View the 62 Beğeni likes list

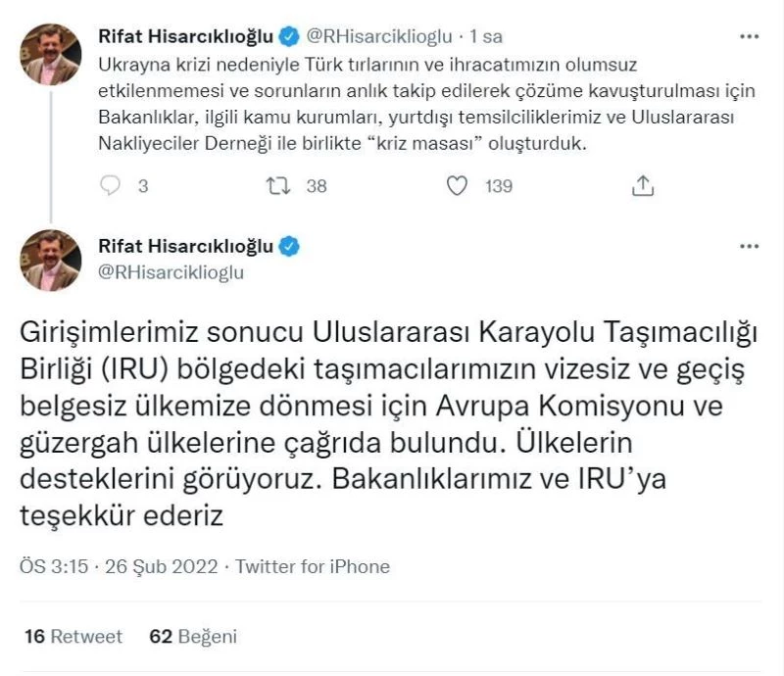tap(193, 636)
